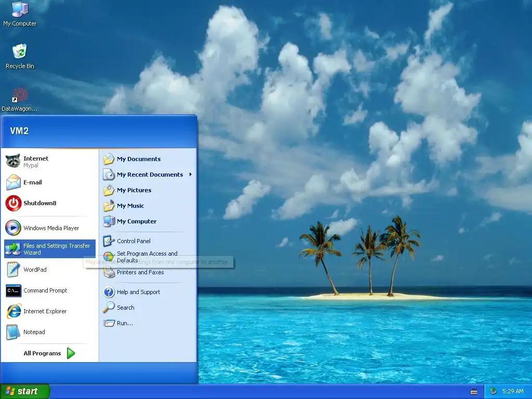Select the E-mail menu entry
The height and width of the screenshot is (399, 532).
[49, 182]
